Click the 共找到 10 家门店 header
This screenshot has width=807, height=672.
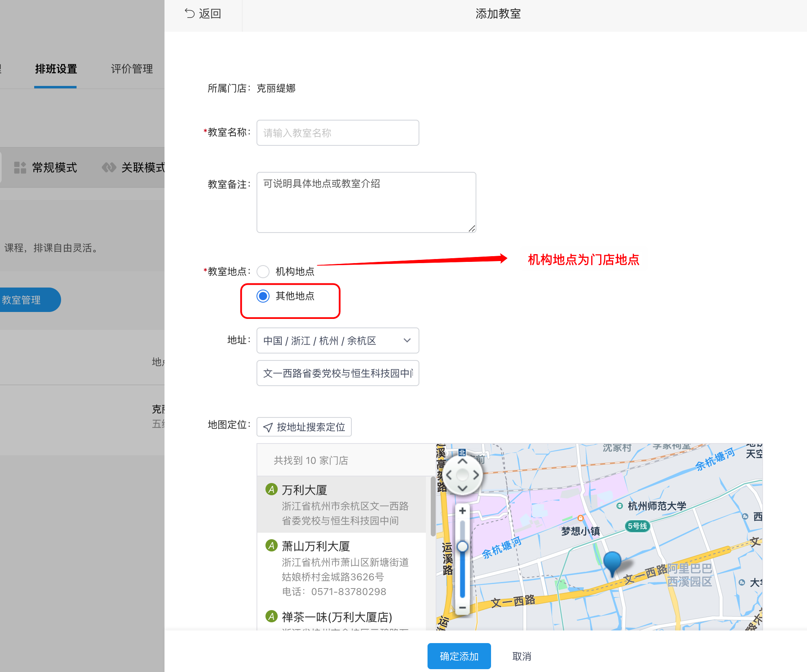tap(311, 460)
